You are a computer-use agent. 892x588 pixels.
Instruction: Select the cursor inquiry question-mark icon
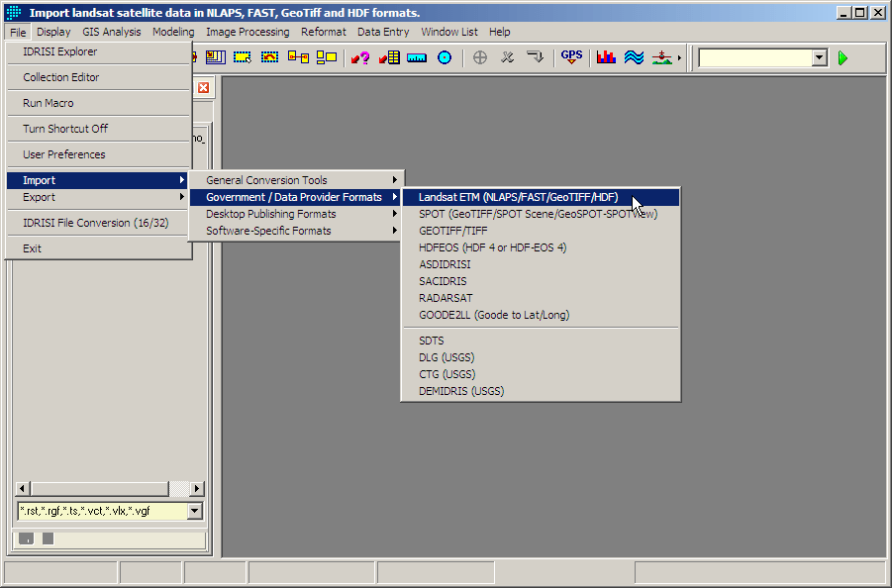(x=360, y=57)
